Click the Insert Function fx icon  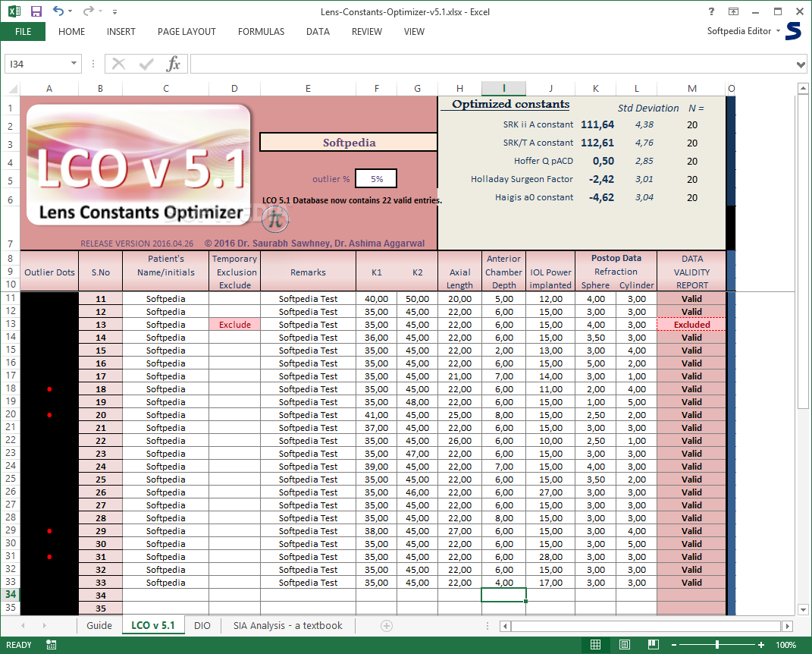(x=173, y=64)
